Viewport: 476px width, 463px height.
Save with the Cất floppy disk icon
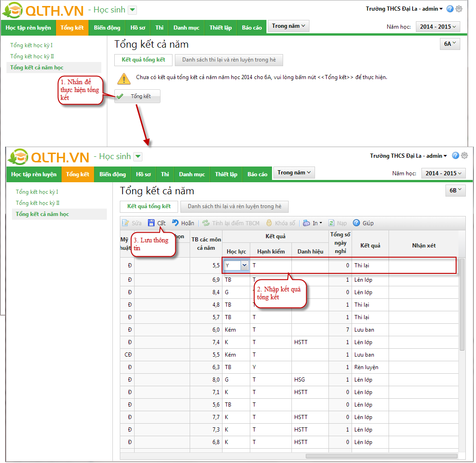[x=151, y=223]
